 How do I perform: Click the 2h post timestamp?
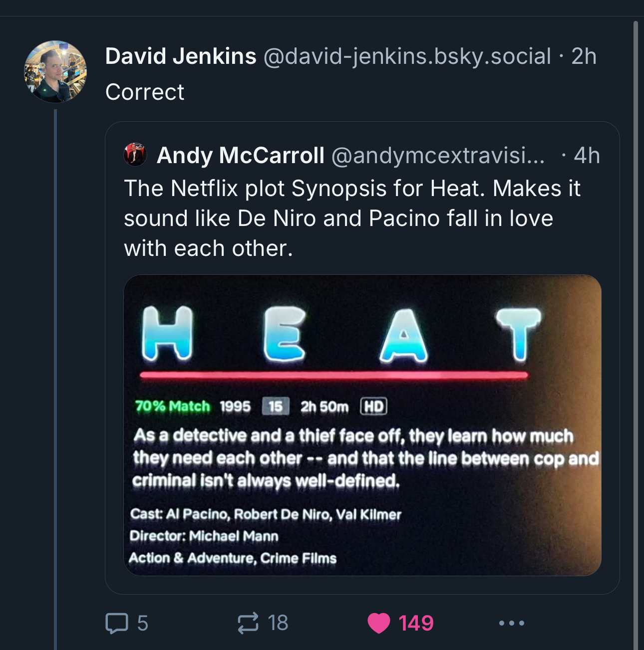[x=584, y=56]
